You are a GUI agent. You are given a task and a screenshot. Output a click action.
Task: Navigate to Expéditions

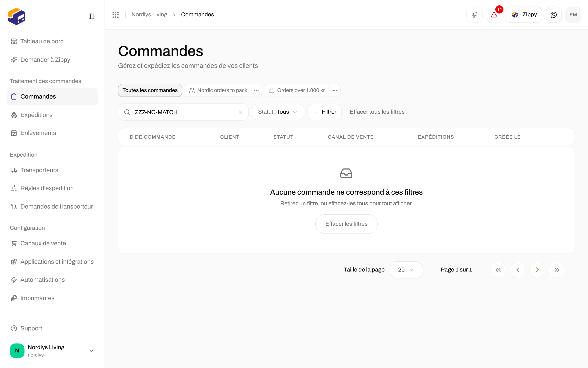click(x=52, y=115)
